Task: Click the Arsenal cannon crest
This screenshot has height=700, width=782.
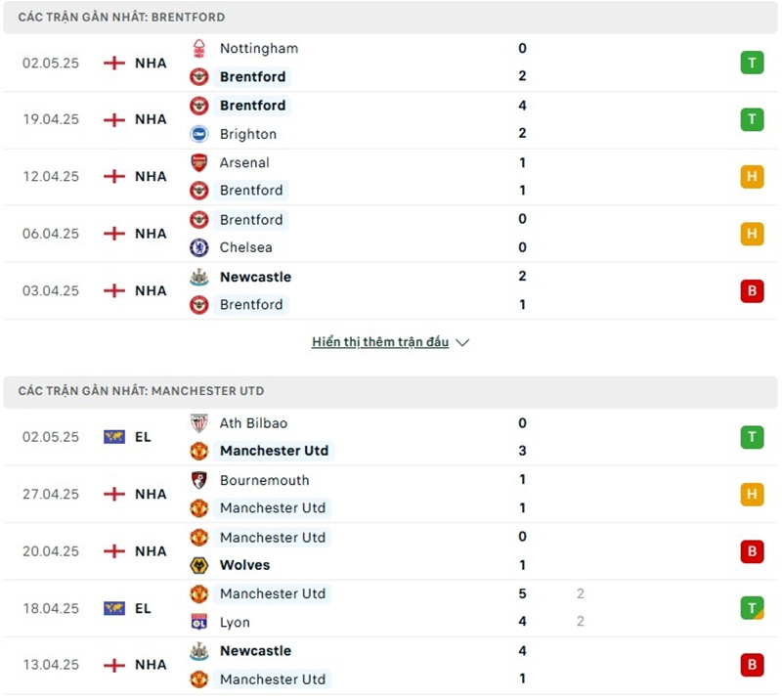Action: coord(197,162)
